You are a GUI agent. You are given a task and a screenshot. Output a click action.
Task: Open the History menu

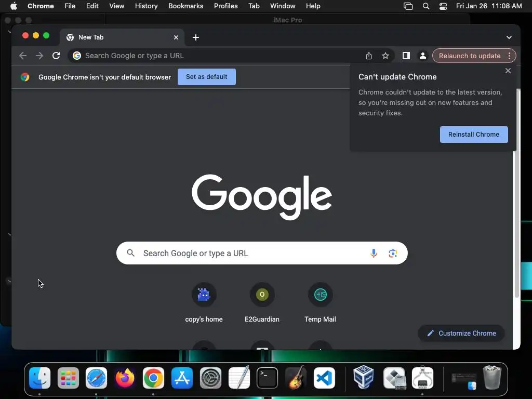tap(146, 6)
